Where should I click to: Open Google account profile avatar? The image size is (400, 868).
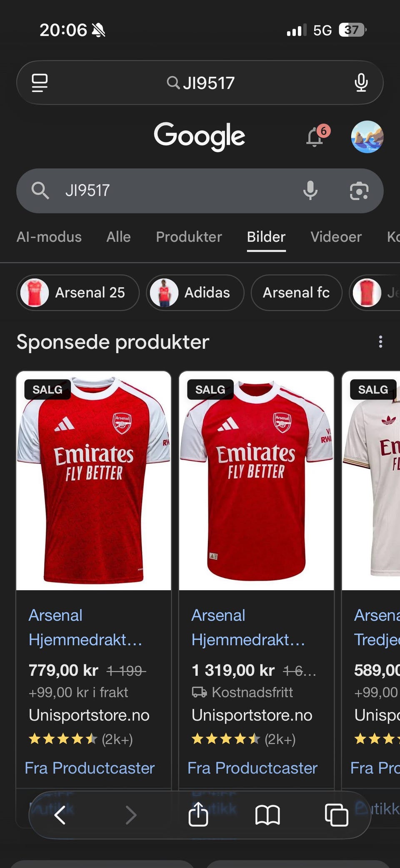click(367, 137)
